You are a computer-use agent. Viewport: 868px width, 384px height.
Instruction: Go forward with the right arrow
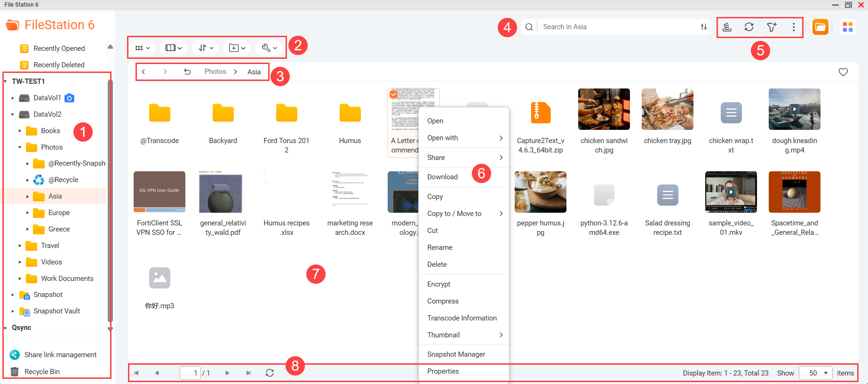tap(165, 72)
